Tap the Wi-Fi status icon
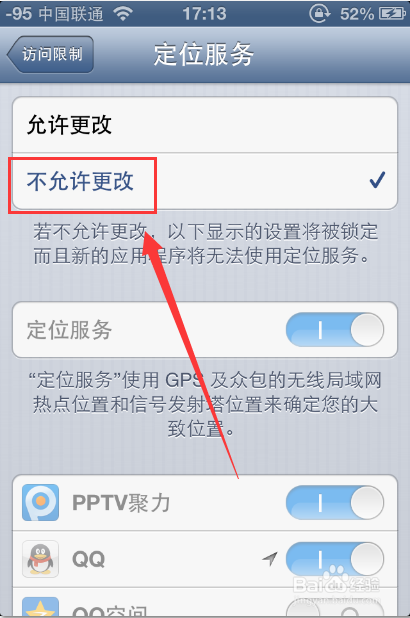This screenshot has height=618, width=410. tap(123, 14)
